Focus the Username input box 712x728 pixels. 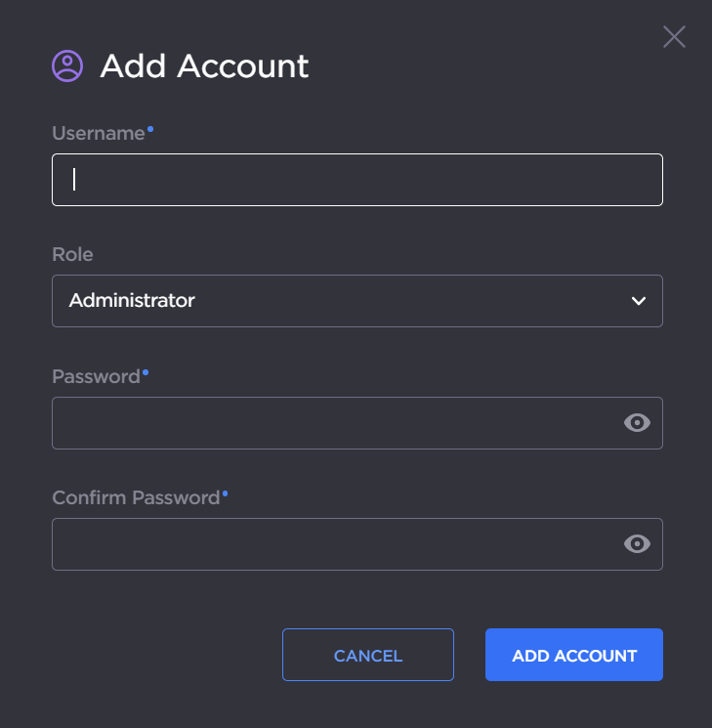[x=356, y=180]
